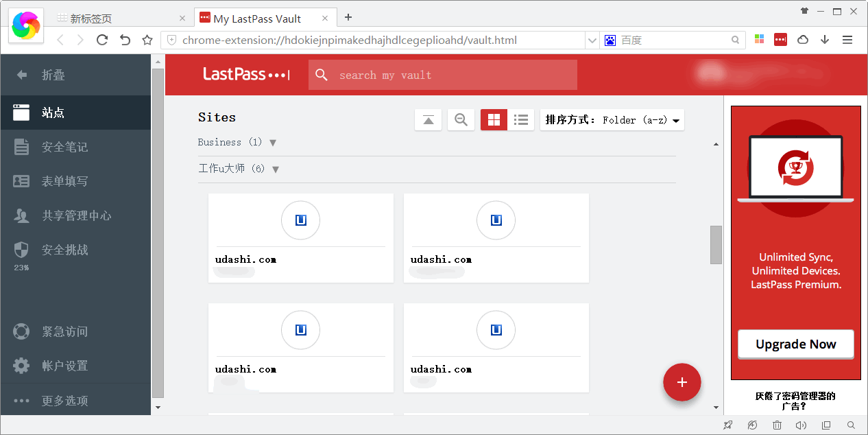Click the zoom out magnifier icon
The width and height of the screenshot is (868, 435).
[x=461, y=120]
